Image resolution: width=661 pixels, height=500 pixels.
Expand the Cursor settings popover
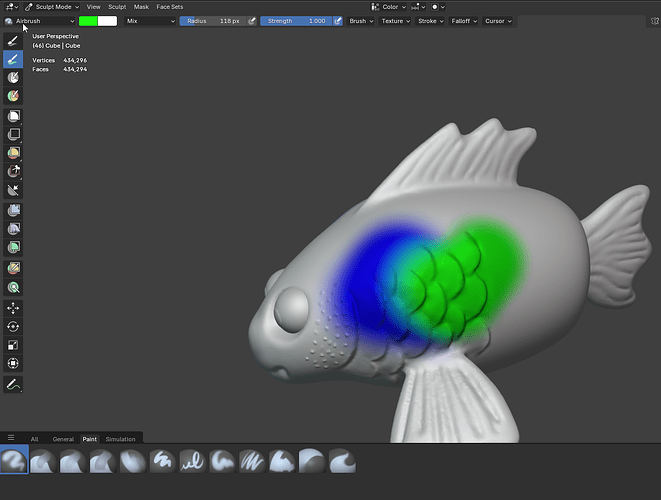(498, 21)
